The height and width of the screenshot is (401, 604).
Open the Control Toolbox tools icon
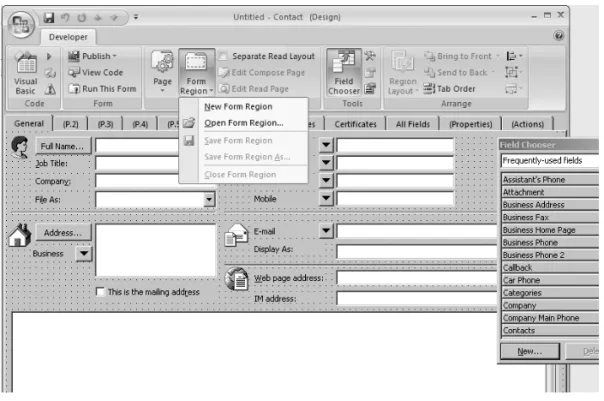click(370, 56)
